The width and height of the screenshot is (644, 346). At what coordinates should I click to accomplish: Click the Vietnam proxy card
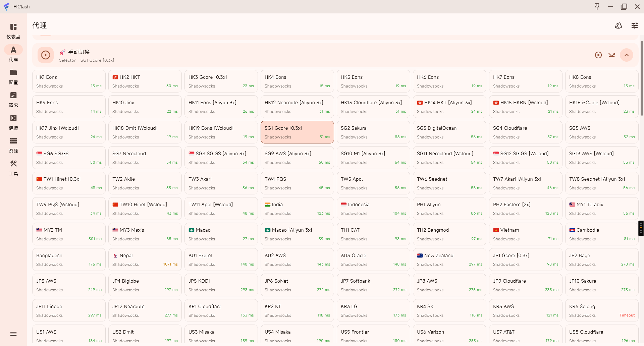coord(526,234)
